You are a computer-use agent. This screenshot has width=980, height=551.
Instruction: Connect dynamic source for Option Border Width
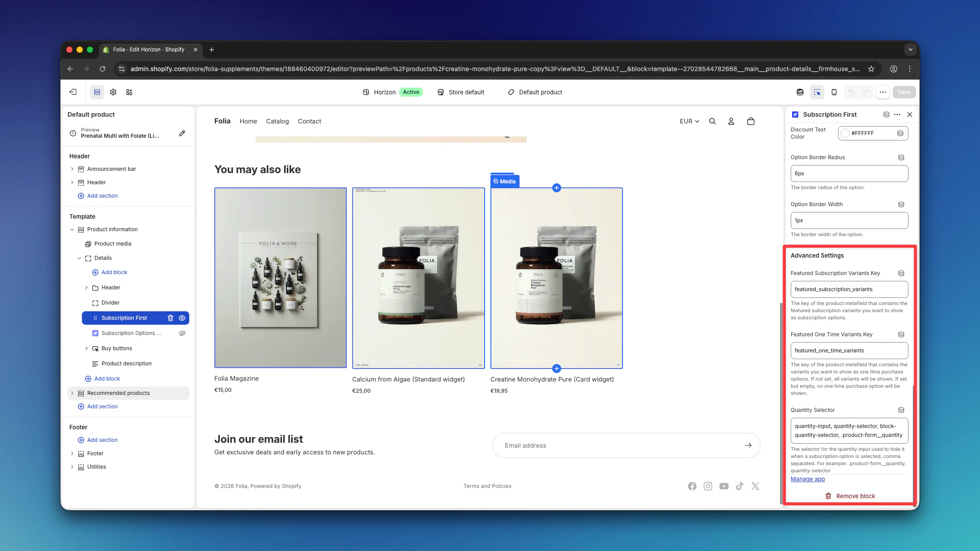[901, 204]
